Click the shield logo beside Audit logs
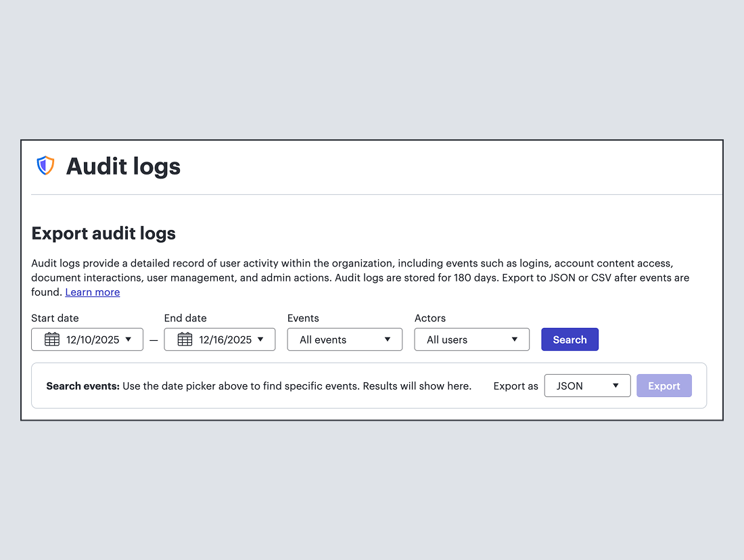The width and height of the screenshot is (744, 560). click(45, 166)
